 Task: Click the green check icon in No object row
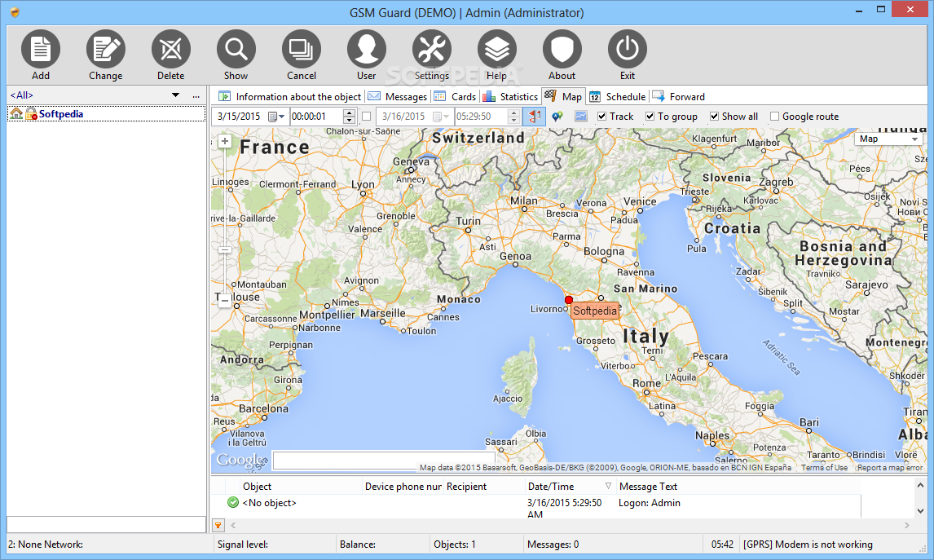233,502
